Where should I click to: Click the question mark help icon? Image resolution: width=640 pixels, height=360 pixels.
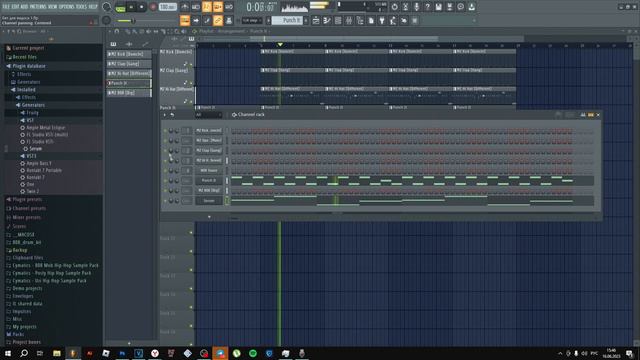tap(427, 7)
